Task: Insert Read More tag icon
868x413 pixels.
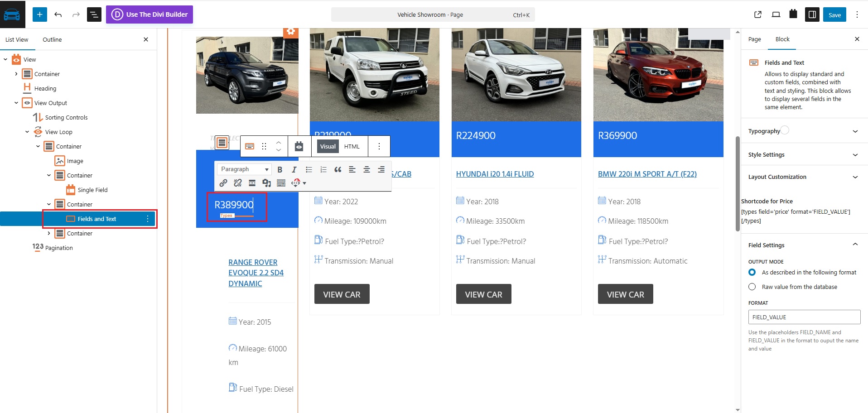Action: pyautogui.click(x=252, y=183)
